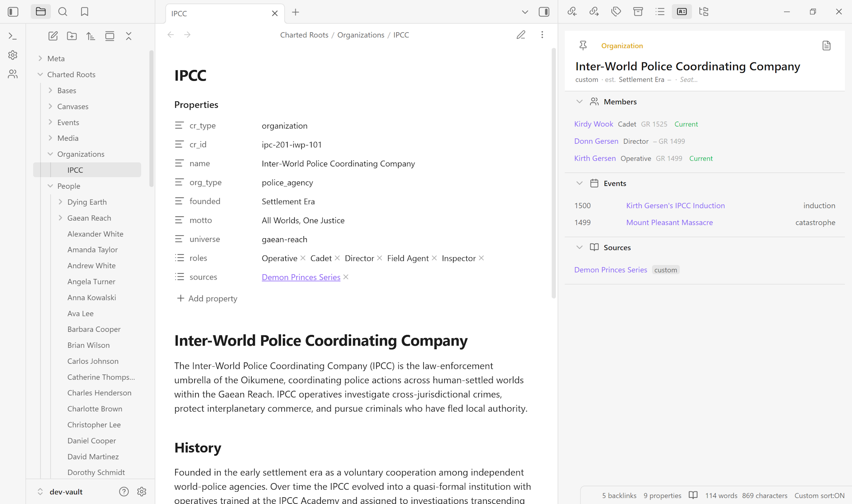Screen dimensions: 852x504
Task: Create a new folder
Action: click(72, 36)
